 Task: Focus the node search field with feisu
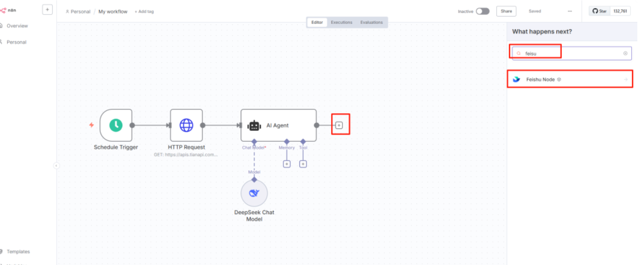pyautogui.click(x=571, y=53)
